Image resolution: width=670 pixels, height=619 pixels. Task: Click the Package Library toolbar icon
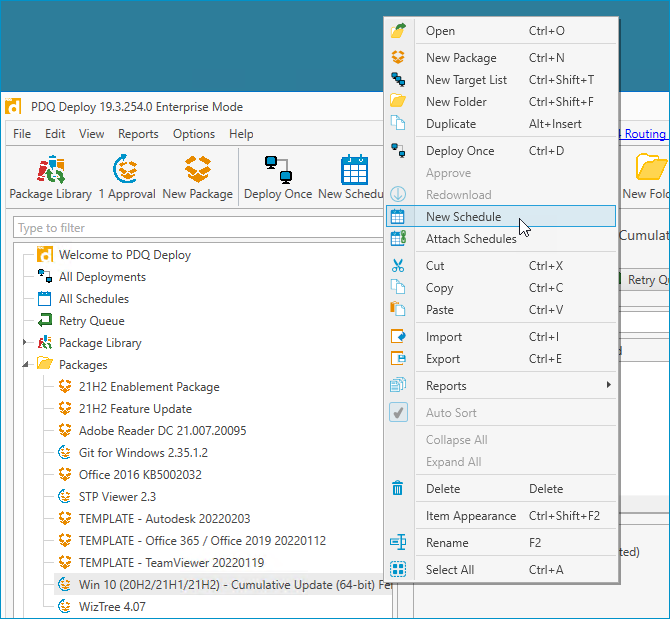pos(51,170)
